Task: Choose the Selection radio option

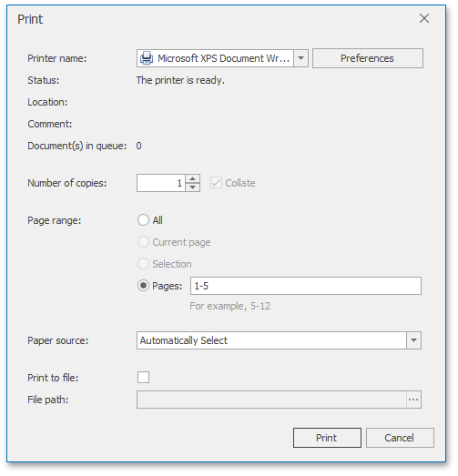Action: coord(143,264)
